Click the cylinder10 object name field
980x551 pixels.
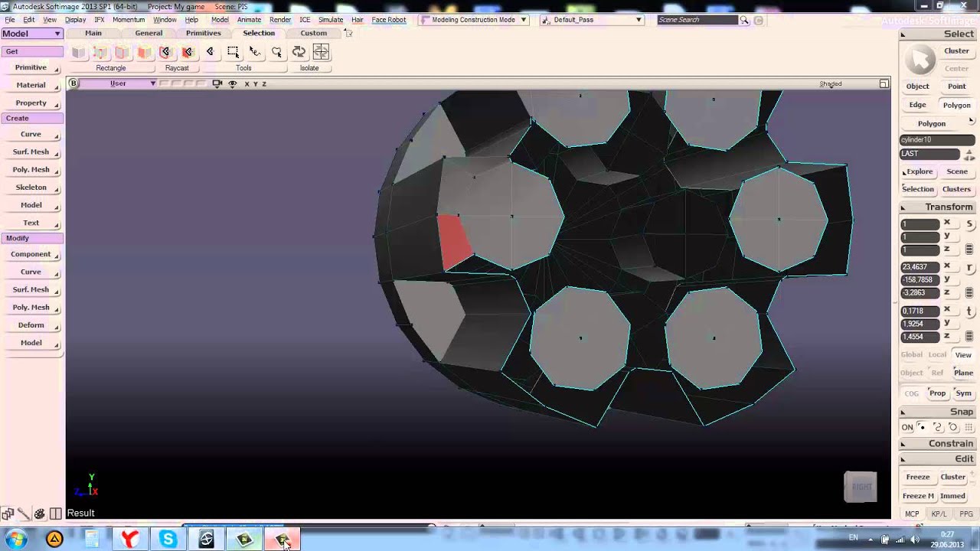[x=937, y=140]
